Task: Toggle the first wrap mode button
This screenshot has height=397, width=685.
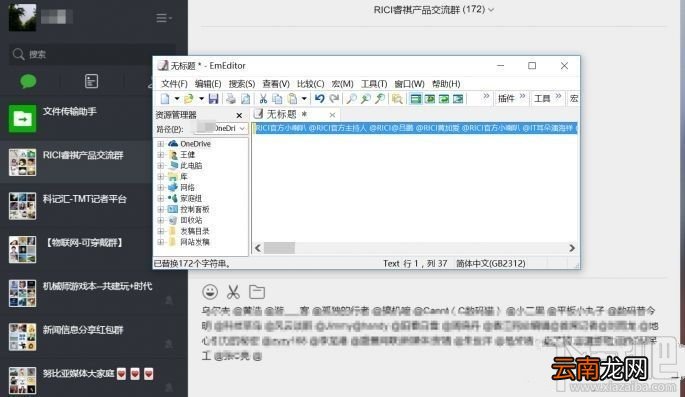Action: [x=416, y=99]
